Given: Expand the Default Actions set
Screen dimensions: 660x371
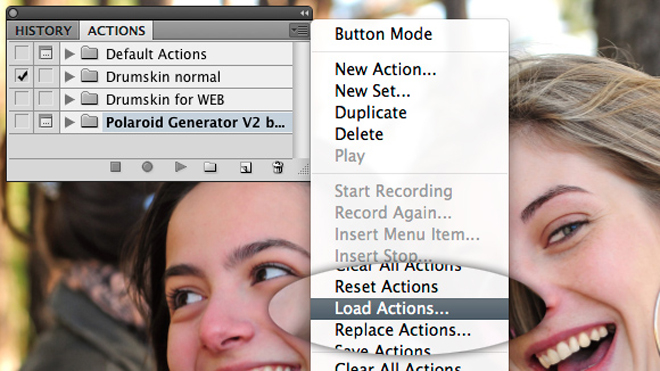Looking at the screenshot, I should (x=69, y=53).
